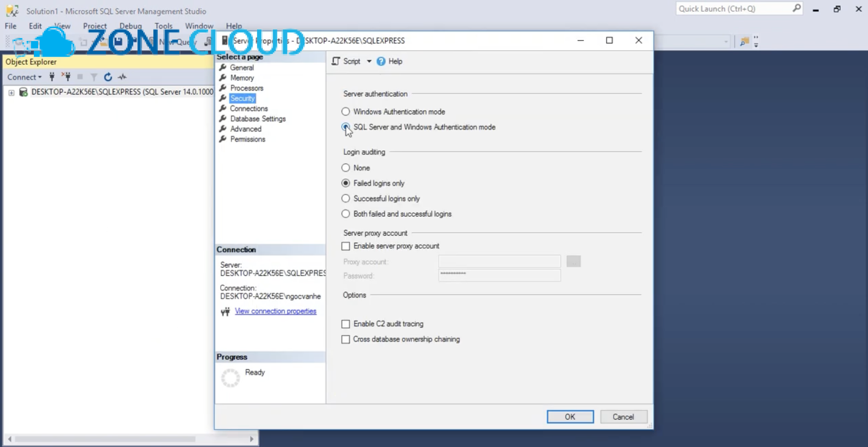Click the Object Explorer scroll right arrow

(x=252, y=439)
